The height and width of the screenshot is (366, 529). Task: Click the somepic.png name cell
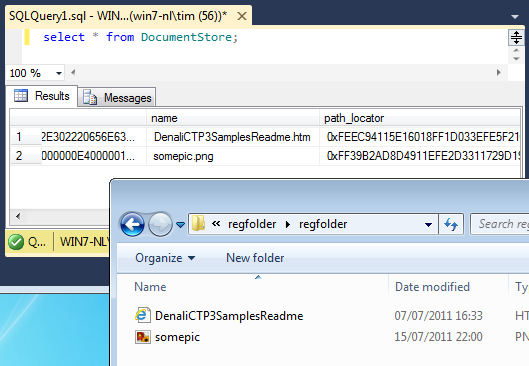click(233, 156)
